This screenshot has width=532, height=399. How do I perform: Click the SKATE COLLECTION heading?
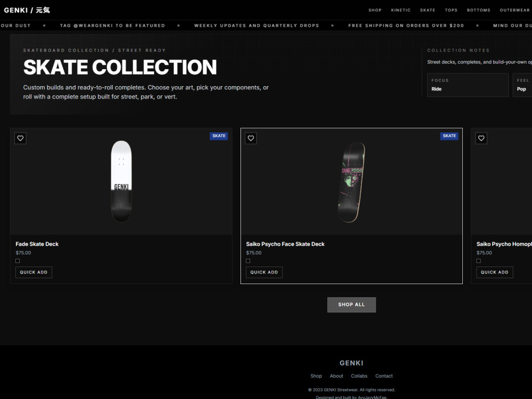click(x=120, y=67)
